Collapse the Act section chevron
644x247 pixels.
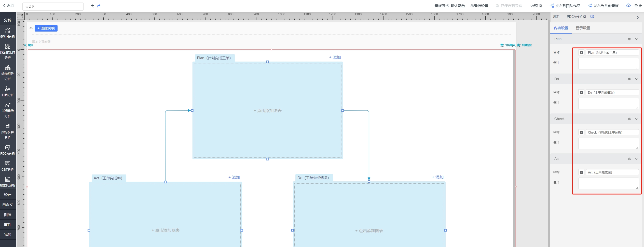[x=636, y=159]
